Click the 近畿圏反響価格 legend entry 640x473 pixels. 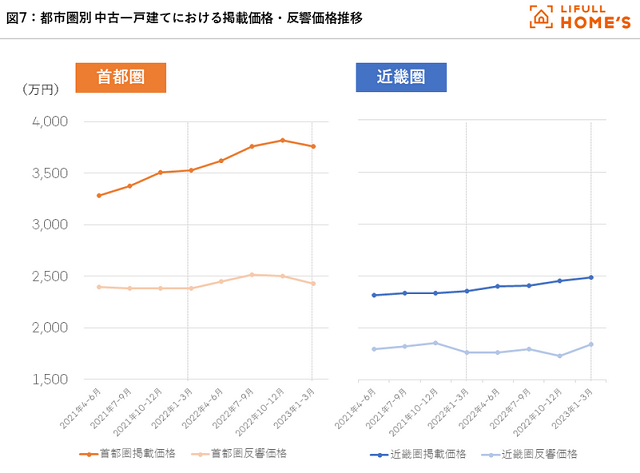pos(535,454)
